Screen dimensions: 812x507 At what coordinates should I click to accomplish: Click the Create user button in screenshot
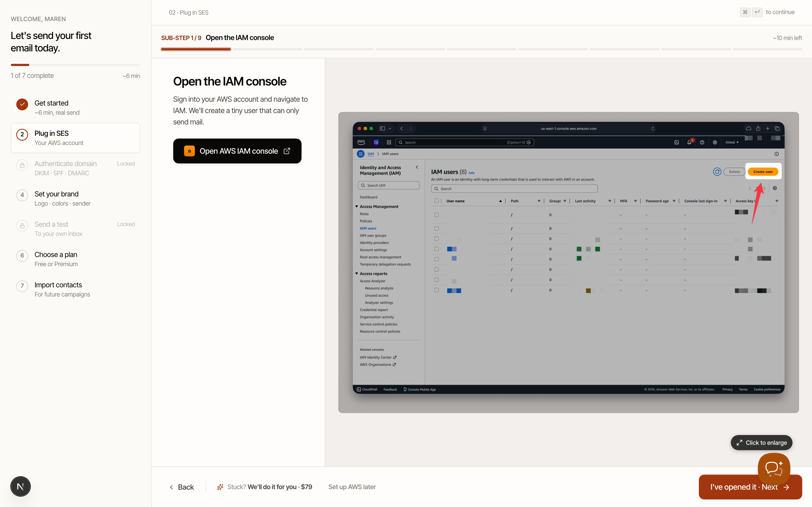click(763, 172)
